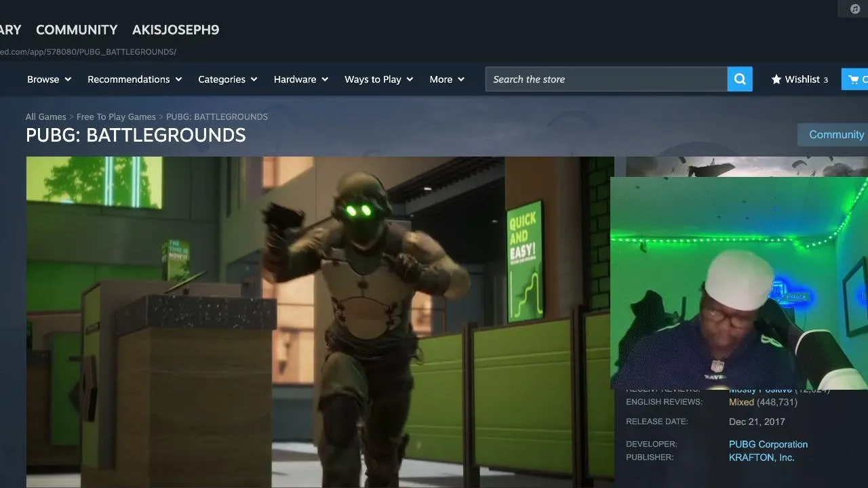This screenshot has width=868, height=488.
Task: Expand the Ways to Play dropdown
Action: [x=378, y=79]
